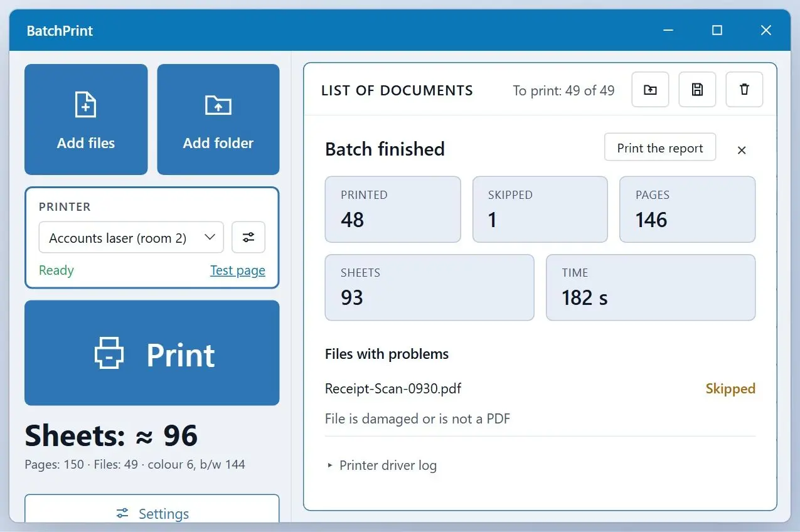Click the load list folder icon
Viewport: 800px width, 532px height.
(650, 90)
